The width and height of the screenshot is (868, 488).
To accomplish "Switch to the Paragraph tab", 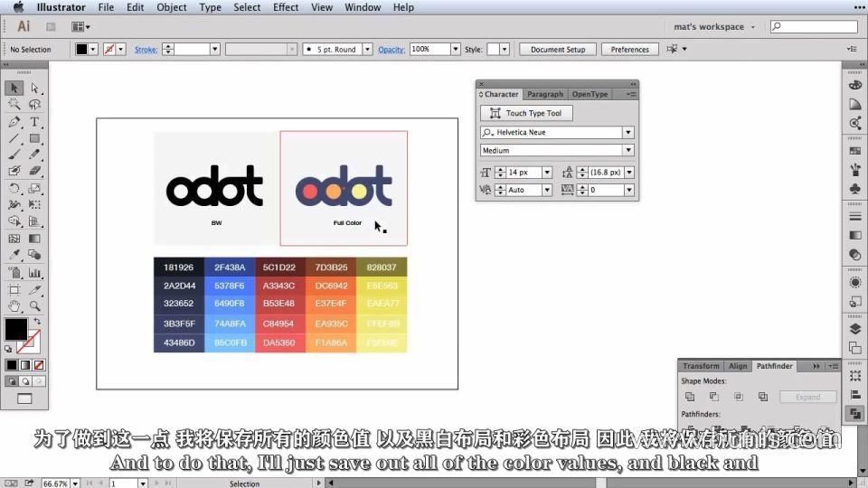I will 544,94.
